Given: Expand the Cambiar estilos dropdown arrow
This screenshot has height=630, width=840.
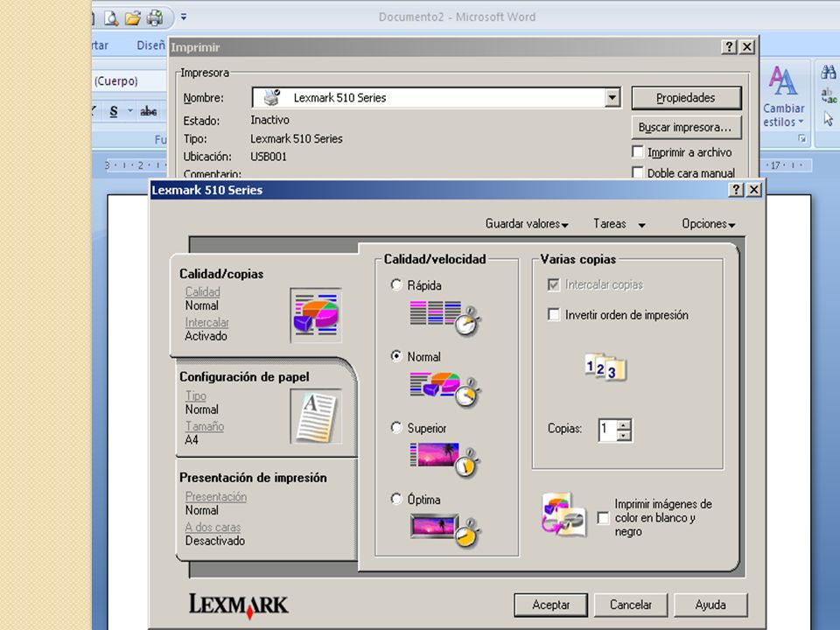Looking at the screenshot, I should 801,122.
